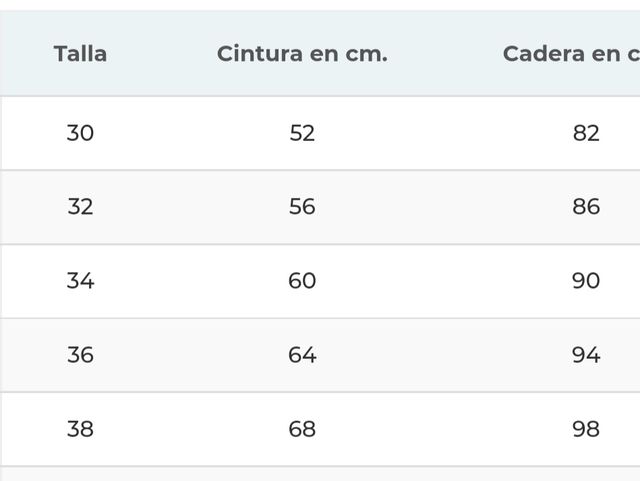This screenshot has height=481, width=640.
Task: Click the Talla column header
Action: tap(80, 54)
